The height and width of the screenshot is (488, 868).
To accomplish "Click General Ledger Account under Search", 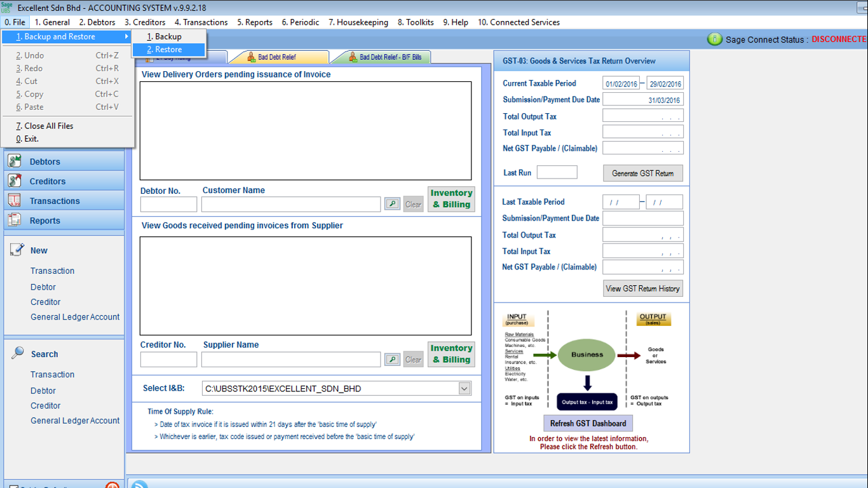I will pos(75,421).
